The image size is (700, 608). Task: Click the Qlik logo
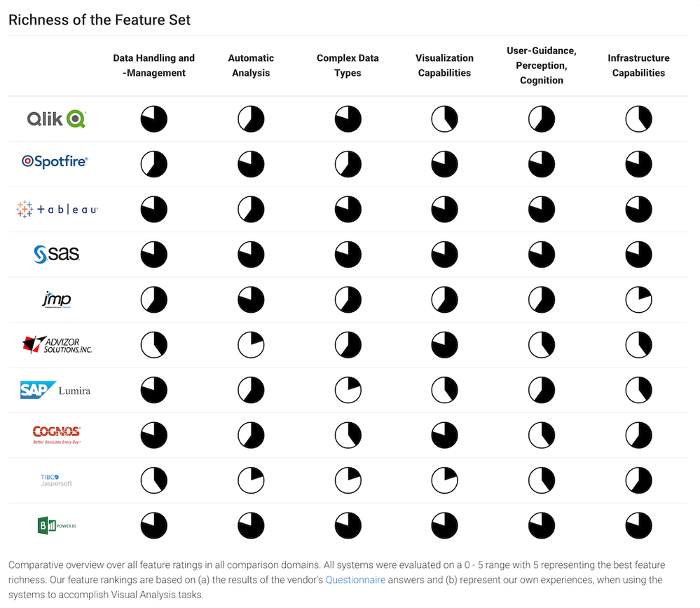point(56,119)
